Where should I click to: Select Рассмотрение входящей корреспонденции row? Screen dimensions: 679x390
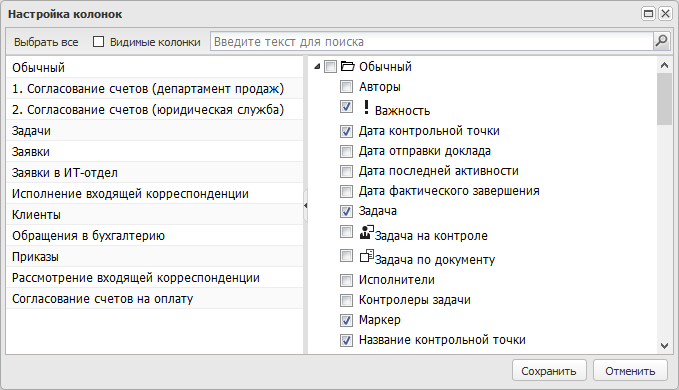pyautogui.click(x=155, y=277)
